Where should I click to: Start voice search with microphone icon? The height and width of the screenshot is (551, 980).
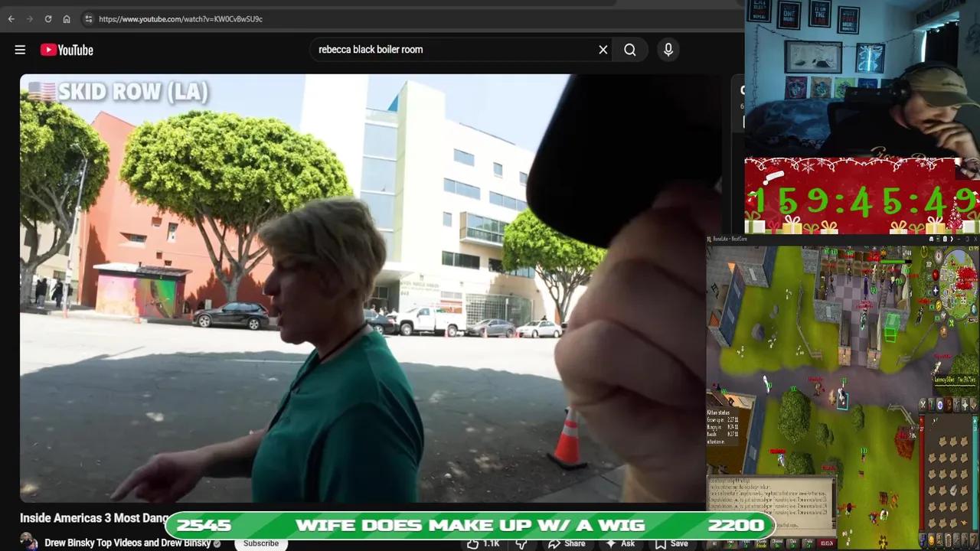[668, 50]
